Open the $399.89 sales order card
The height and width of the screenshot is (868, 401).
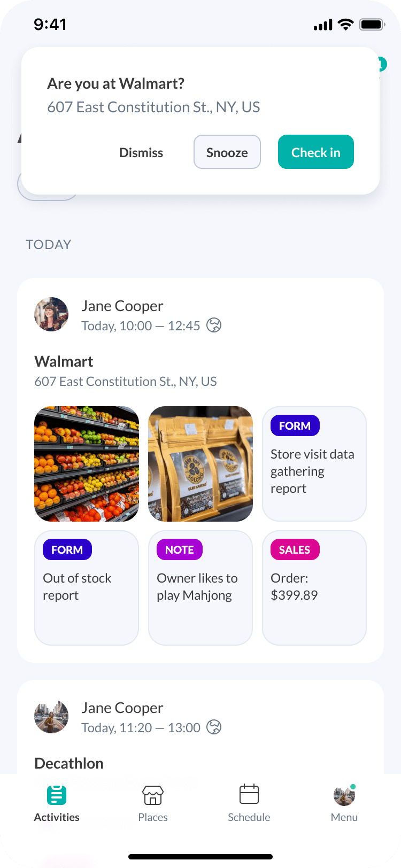pyautogui.click(x=314, y=588)
